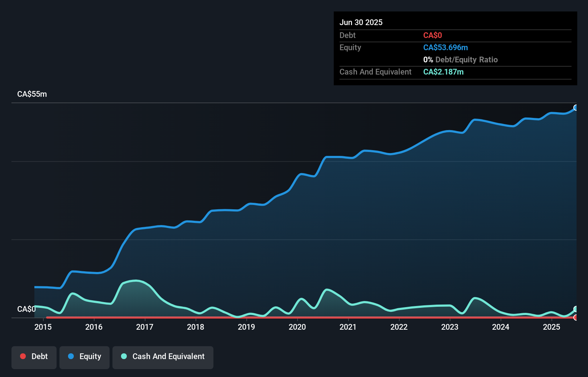Click the CA$53.696m equity value in tooltip
Screen dimensions: 588x377
point(445,48)
